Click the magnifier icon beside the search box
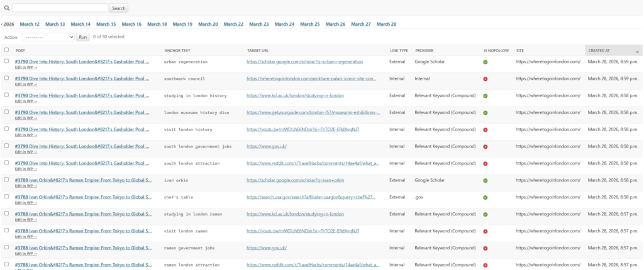This screenshot has height=270, width=644. tap(6, 8)
